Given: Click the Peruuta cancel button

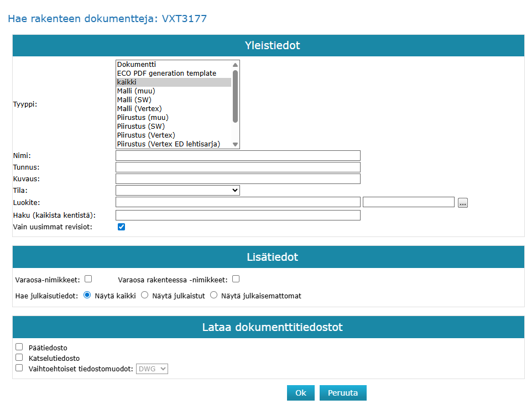Looking at the screenshot, I should (343, 393).
